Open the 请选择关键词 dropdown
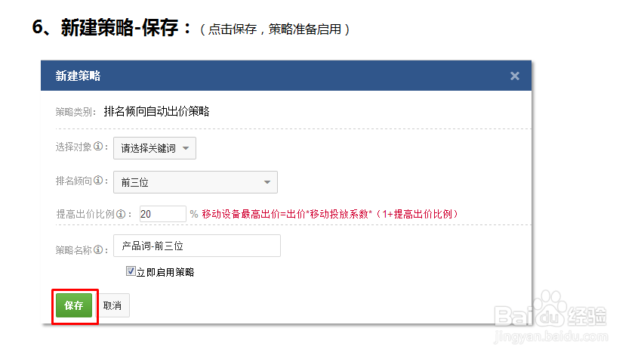 coord(154,148)
